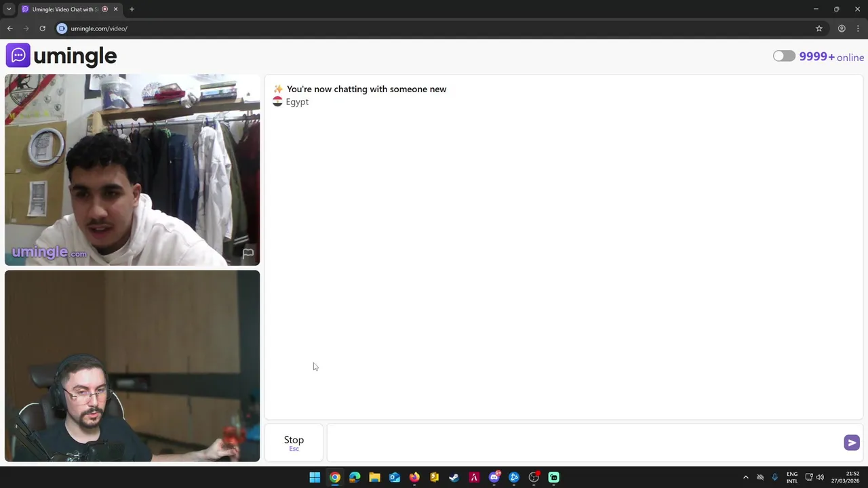
Task: Click the browser back arrow
Action: coord(9,28)
